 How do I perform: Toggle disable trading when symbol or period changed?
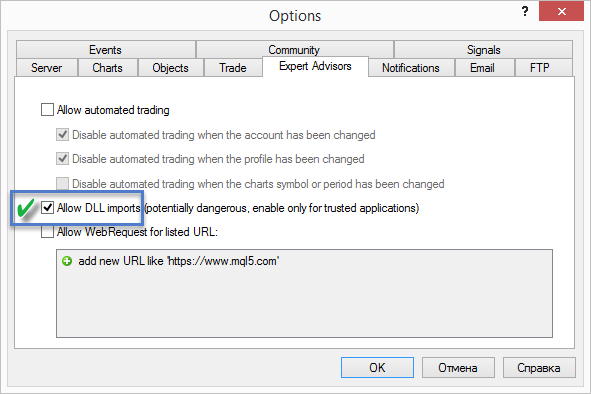click(x=62, y=184)
